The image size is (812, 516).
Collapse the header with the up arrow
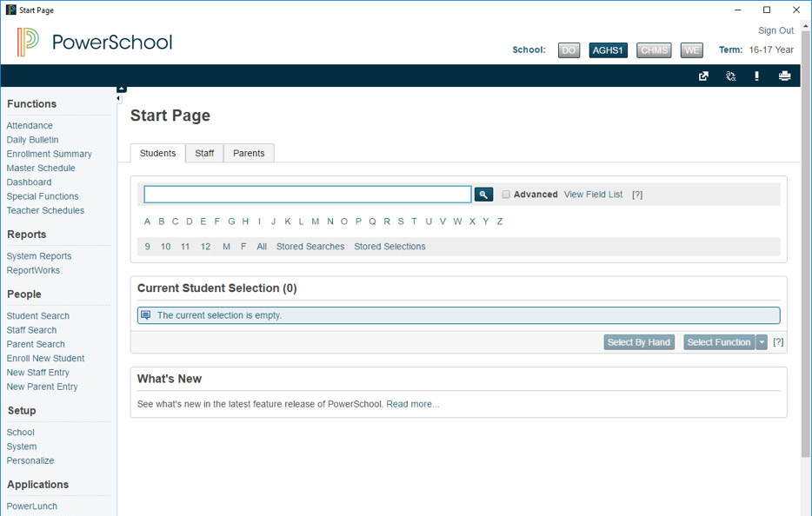pyautogui.click(x=122, y=89)
